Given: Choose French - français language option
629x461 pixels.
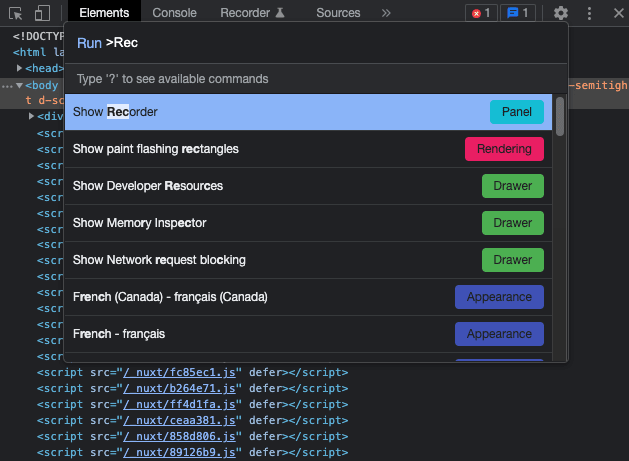Looking at the screenshot, I should (x=308, y=334).
